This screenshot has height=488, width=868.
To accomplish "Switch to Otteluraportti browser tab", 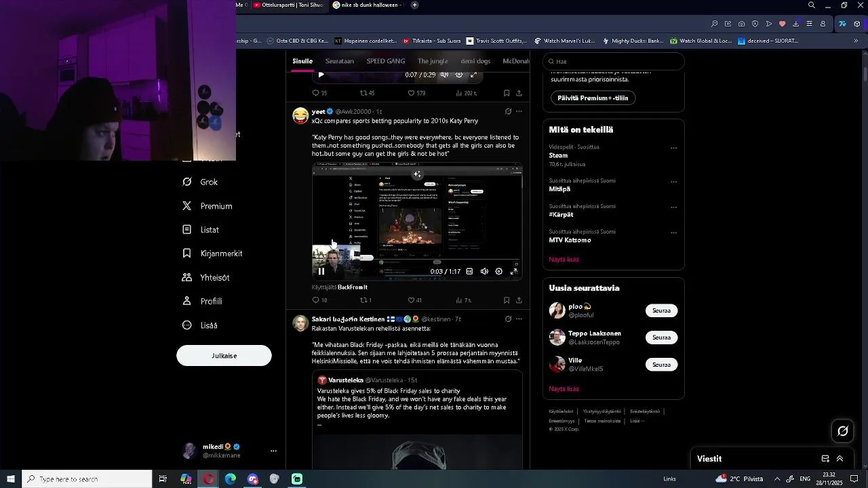I will (288, 5).
